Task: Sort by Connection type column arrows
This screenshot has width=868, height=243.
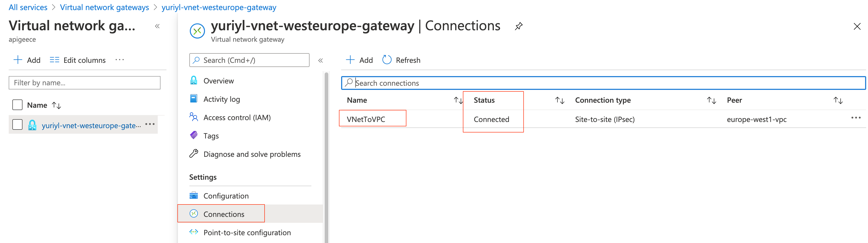Action: [712, 100]
